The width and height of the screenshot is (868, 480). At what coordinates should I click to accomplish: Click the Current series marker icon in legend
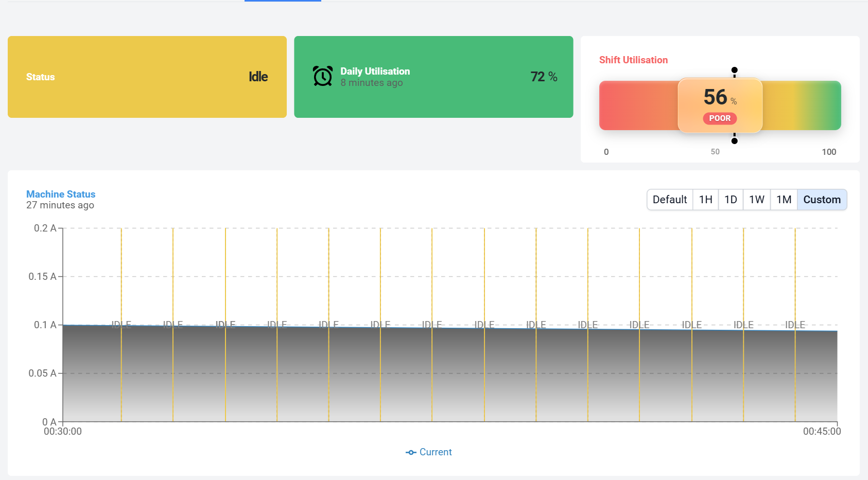tap(410, 452)
